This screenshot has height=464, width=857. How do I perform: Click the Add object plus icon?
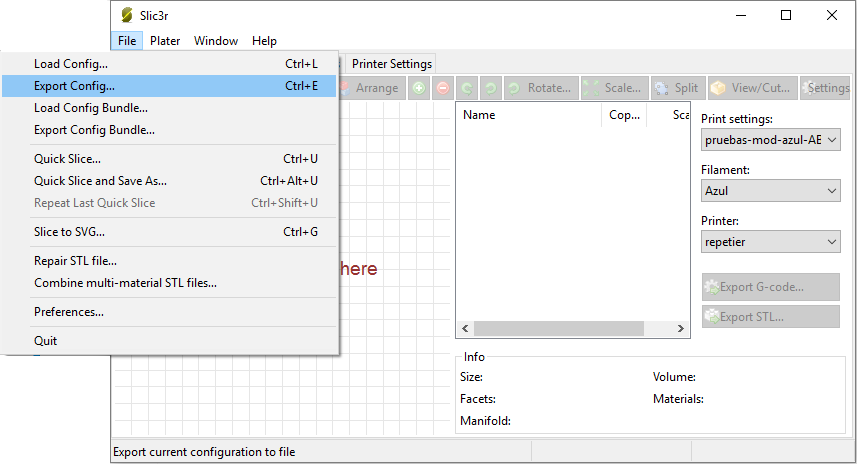419,88
